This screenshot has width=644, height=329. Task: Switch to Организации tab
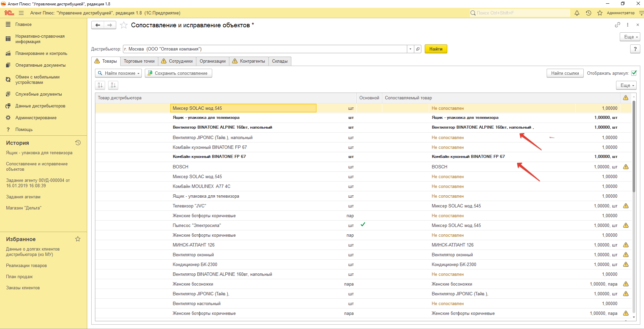213,61
